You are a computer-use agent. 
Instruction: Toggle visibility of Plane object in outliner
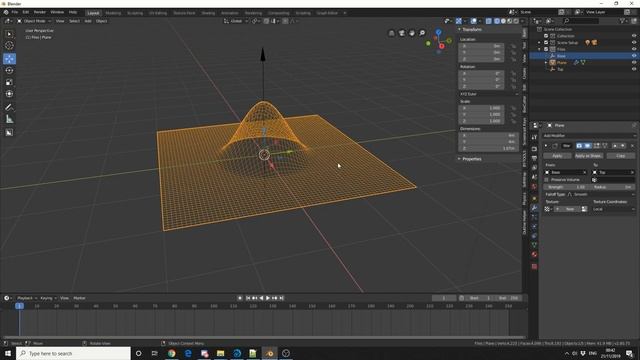point(634,62)
